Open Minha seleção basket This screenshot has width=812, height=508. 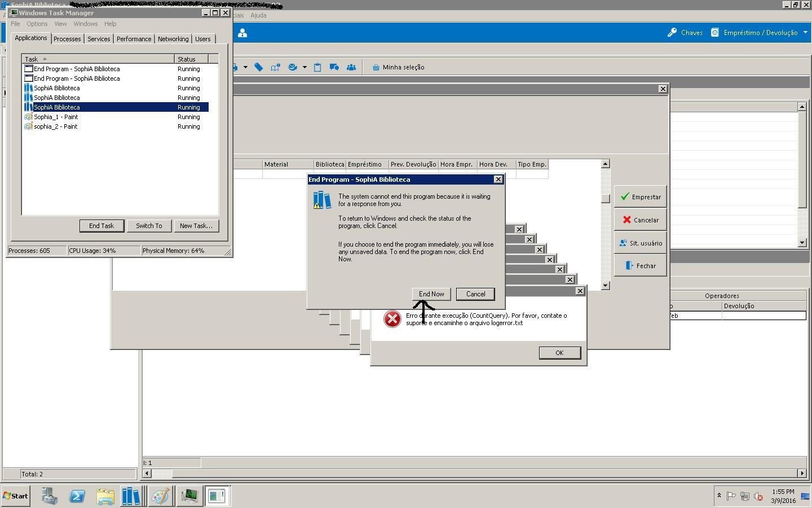398,67
